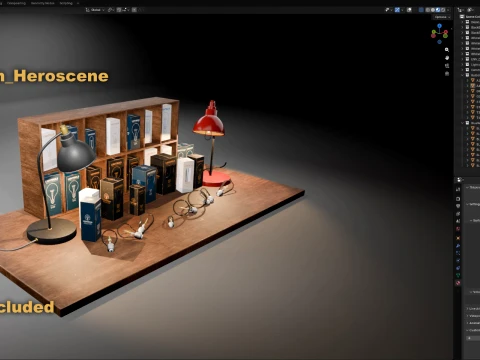This screenshot has height=360, width=480.
Task: Open the Render properties tab
Action: pyautogui.click(x=458, y=199)
